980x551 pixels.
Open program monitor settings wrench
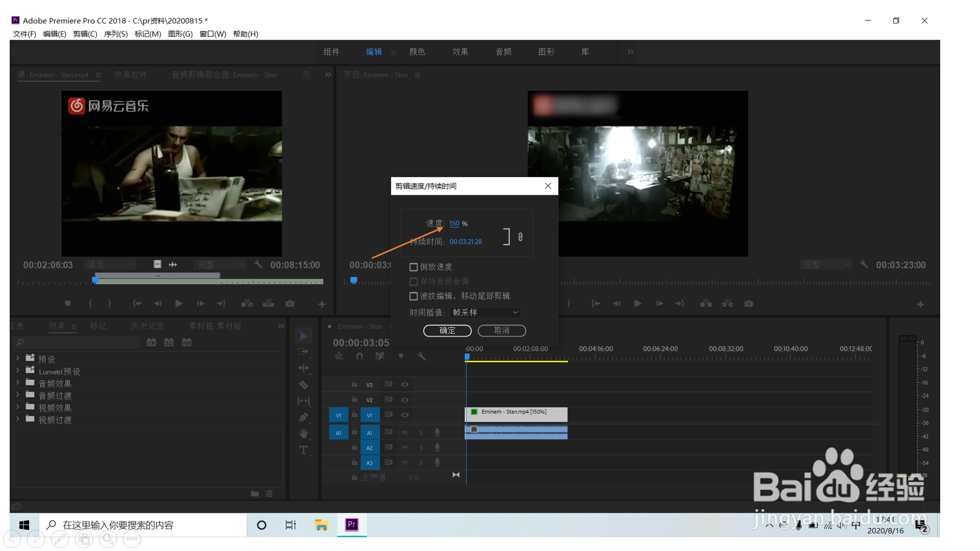tap(864, 264)
